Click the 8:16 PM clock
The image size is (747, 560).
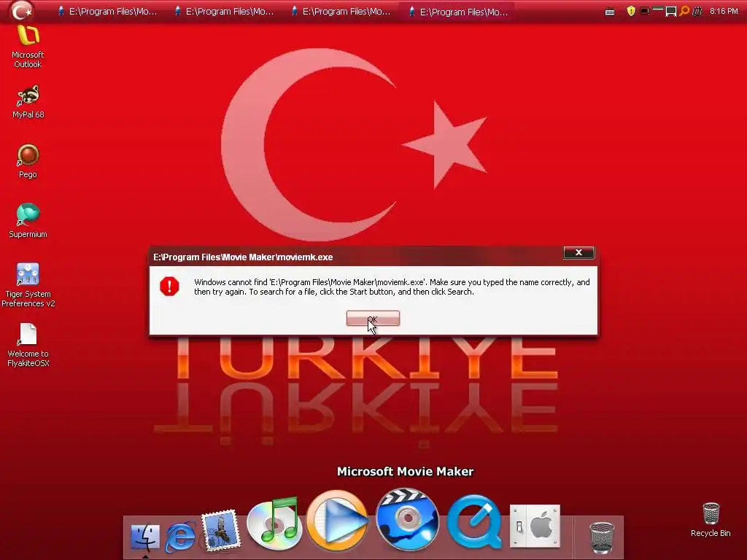pos(724,11)
